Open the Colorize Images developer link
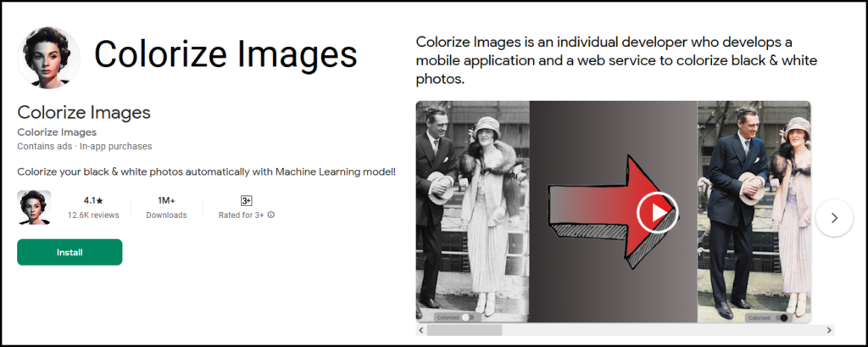 57,132
